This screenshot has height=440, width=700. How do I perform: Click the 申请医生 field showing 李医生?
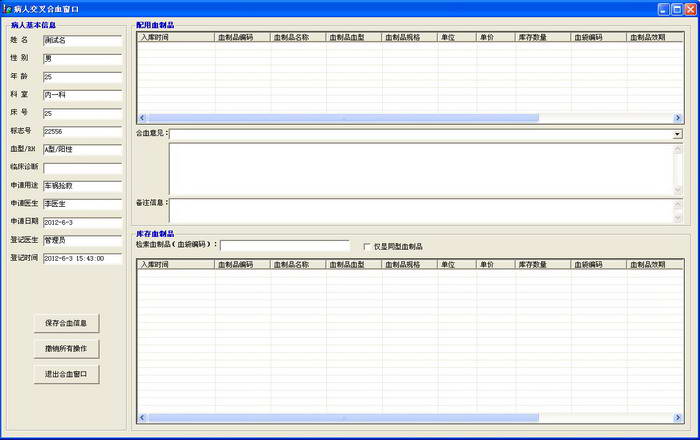pos(83,204)
